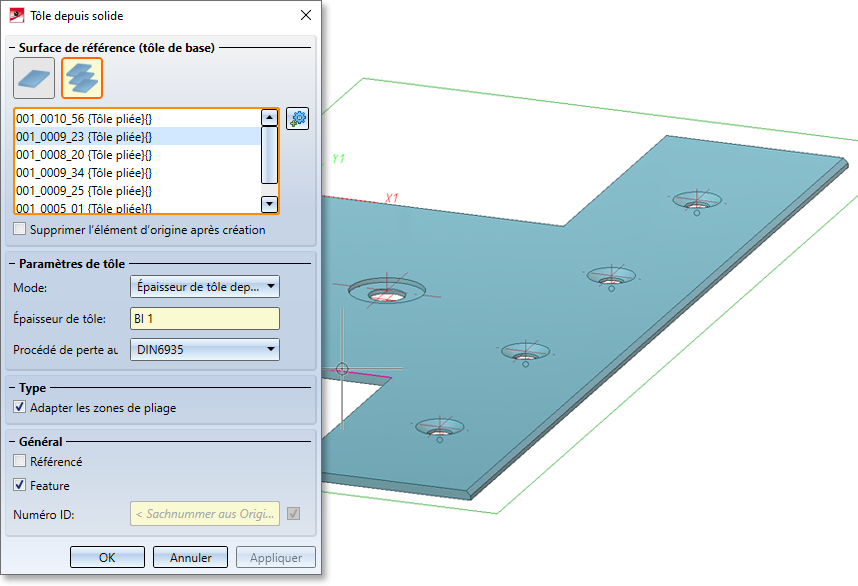Image resolution: width=858 pixels, height=586 pixels.
Task: Uncheck the Feature checkbox
Action: pos(20,485)
